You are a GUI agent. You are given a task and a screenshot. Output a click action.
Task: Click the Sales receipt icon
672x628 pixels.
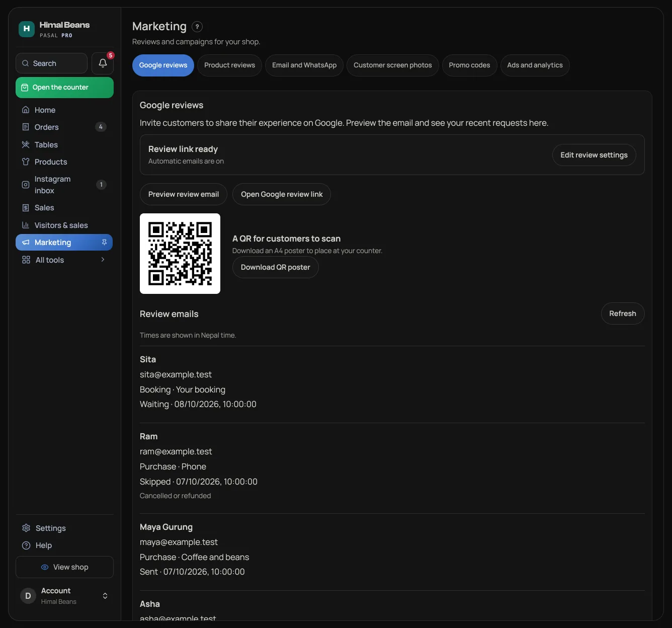click(26, 208)
